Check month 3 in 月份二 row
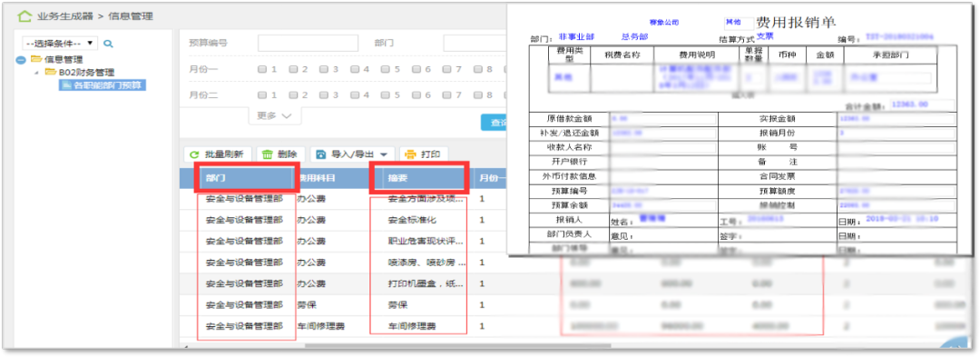980x357 pixels. 324,95
